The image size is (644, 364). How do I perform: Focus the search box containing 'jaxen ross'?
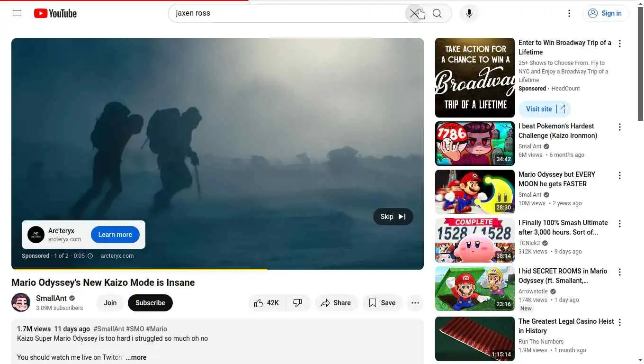tap(286, 13)
